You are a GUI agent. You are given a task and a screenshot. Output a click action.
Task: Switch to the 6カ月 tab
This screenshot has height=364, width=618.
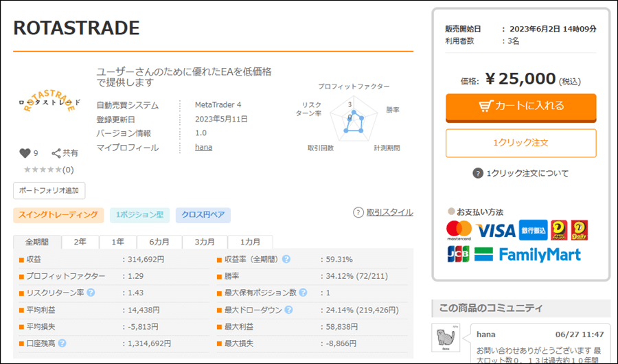pos(159,242)
